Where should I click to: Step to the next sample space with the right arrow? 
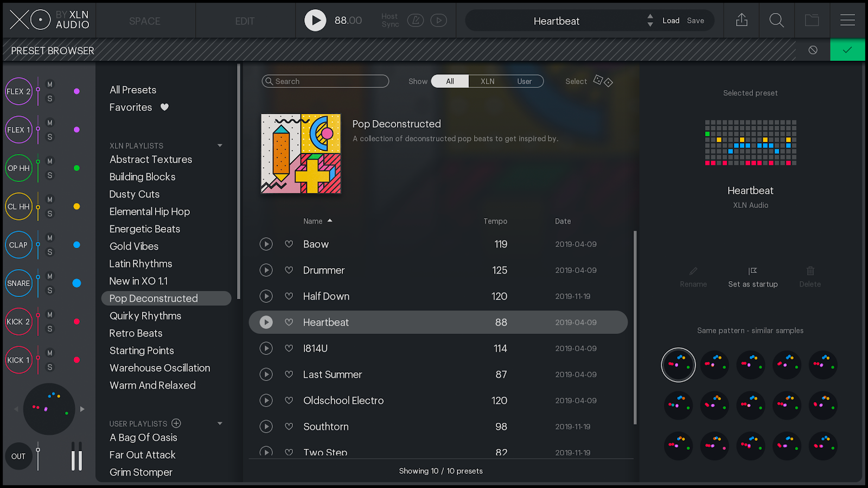(82, 409)
